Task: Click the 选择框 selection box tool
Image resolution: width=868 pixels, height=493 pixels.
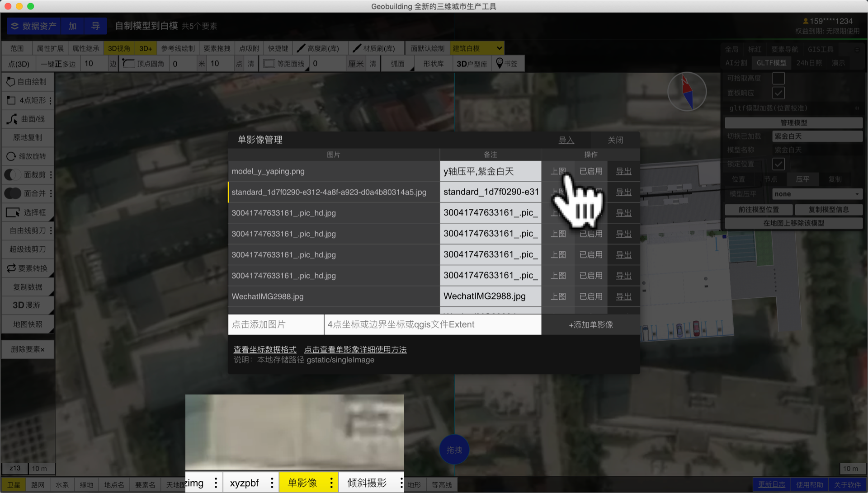Action: 27,212
